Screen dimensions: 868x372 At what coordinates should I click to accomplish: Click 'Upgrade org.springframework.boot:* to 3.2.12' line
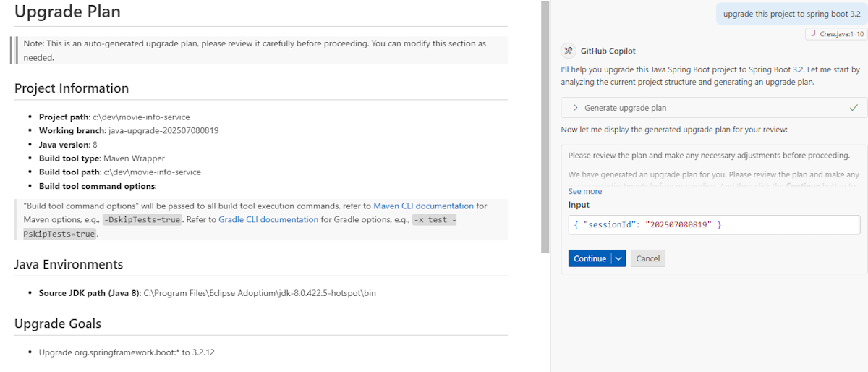(x=127, y=352)
